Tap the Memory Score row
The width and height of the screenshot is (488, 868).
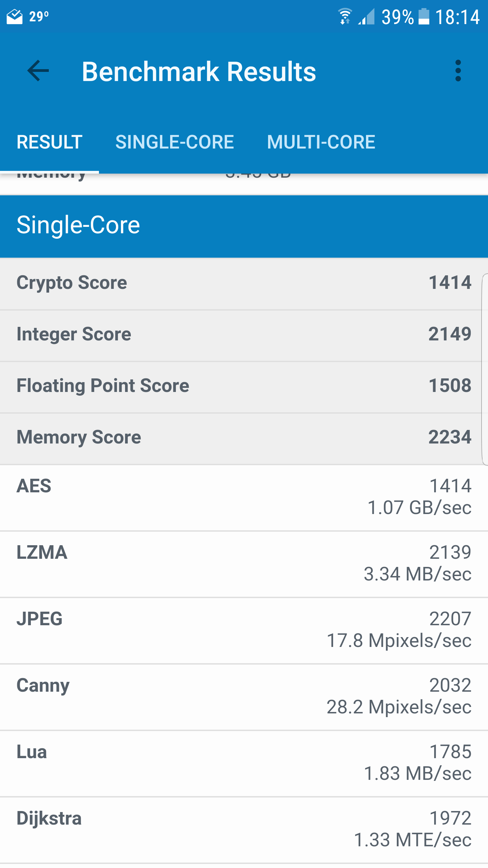coord(244,437)
